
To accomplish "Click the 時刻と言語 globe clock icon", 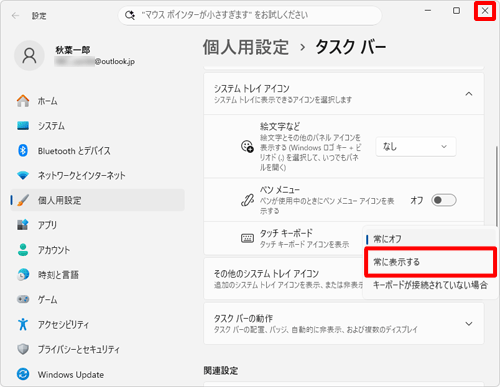I will 23,275.
